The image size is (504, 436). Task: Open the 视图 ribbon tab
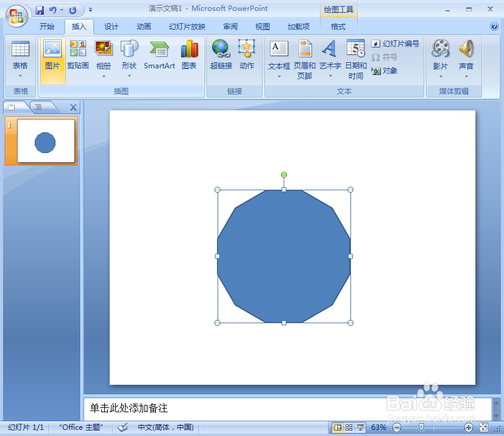click(262, 27)
